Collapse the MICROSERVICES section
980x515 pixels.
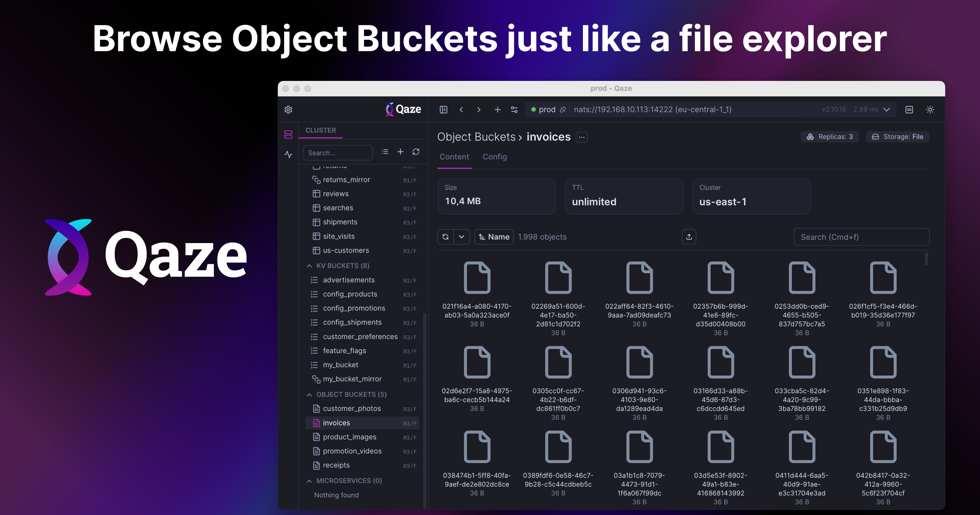[309, 481]
